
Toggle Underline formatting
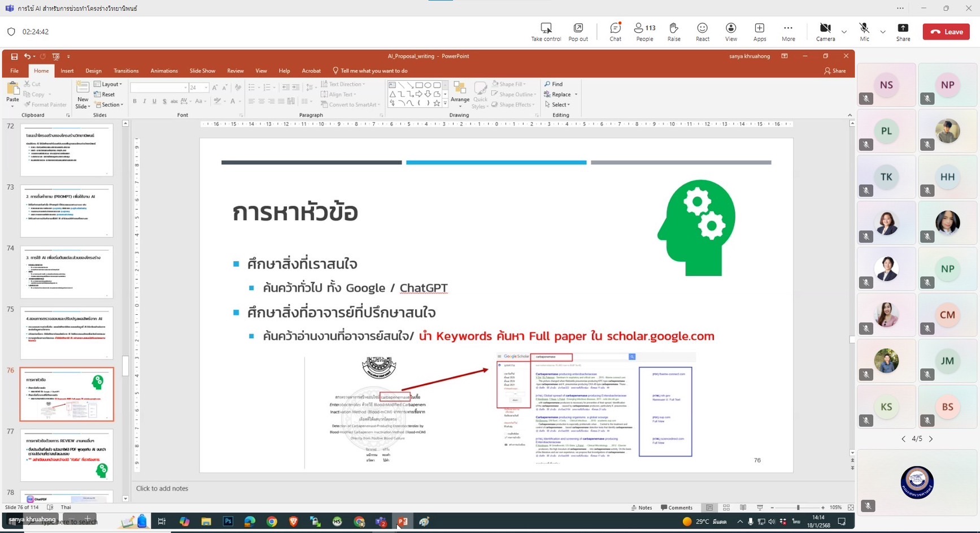pos(154,102)
